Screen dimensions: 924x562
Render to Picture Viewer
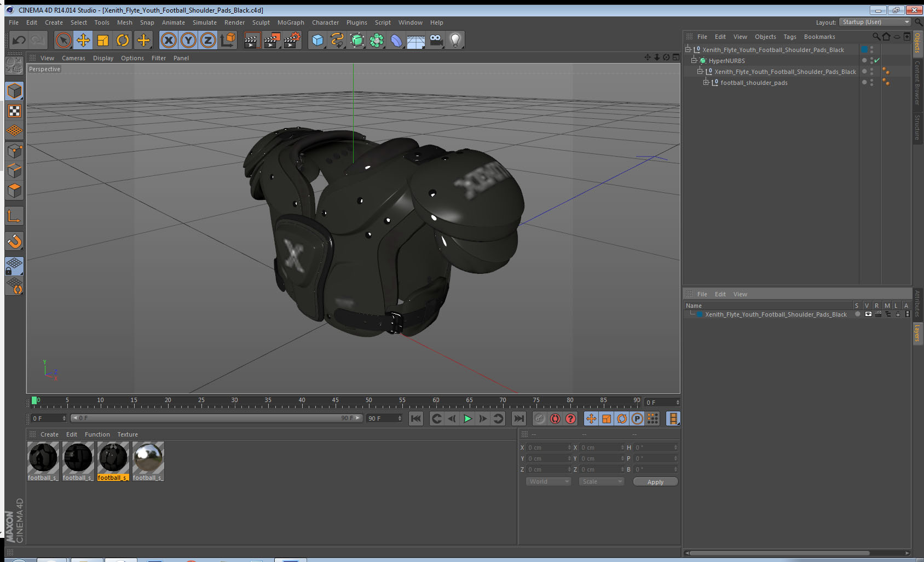click(x=272, y=40)
